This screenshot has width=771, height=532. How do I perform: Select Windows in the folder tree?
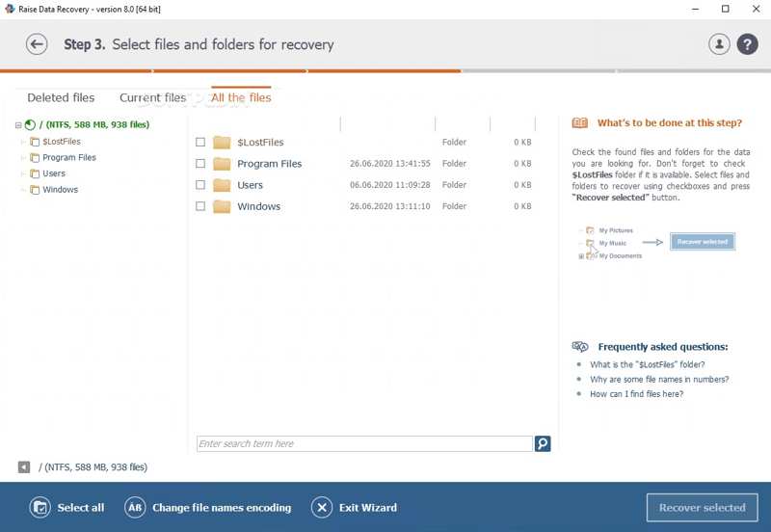tap(60, 189)
